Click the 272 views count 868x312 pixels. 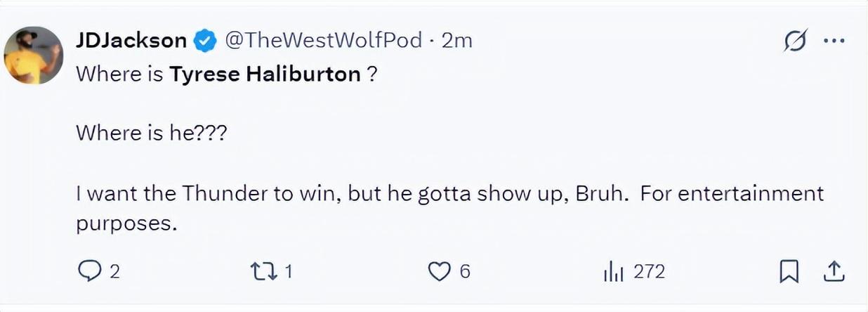point(649,272)
